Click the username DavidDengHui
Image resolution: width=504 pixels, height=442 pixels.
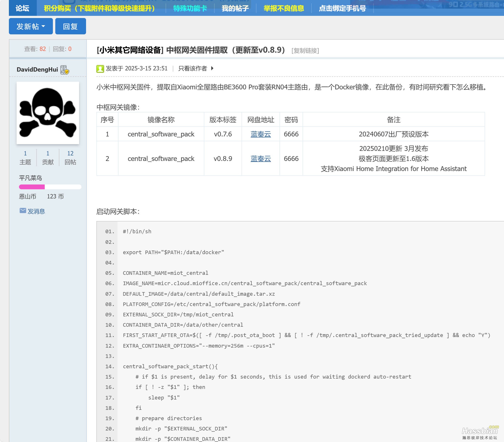point(37,70)
